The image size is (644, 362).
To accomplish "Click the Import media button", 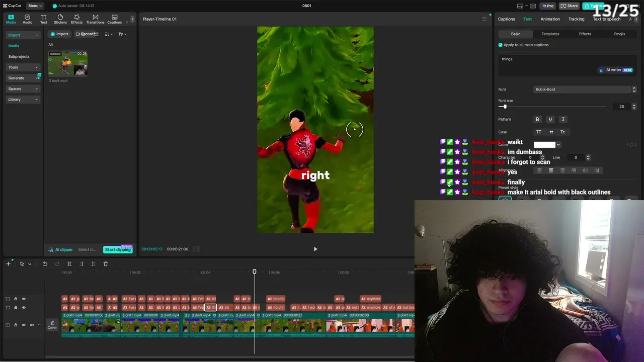I will coord(59,34).
